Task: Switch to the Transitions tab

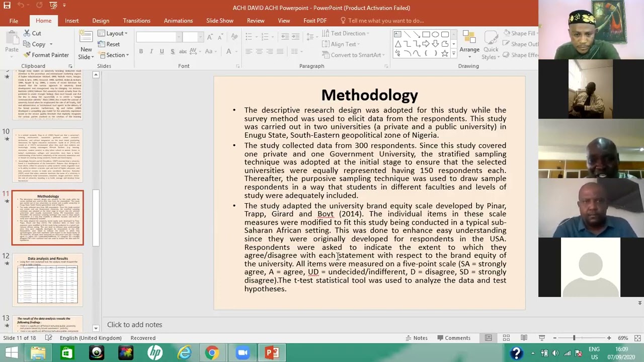Action: click(x=136, y=21)
